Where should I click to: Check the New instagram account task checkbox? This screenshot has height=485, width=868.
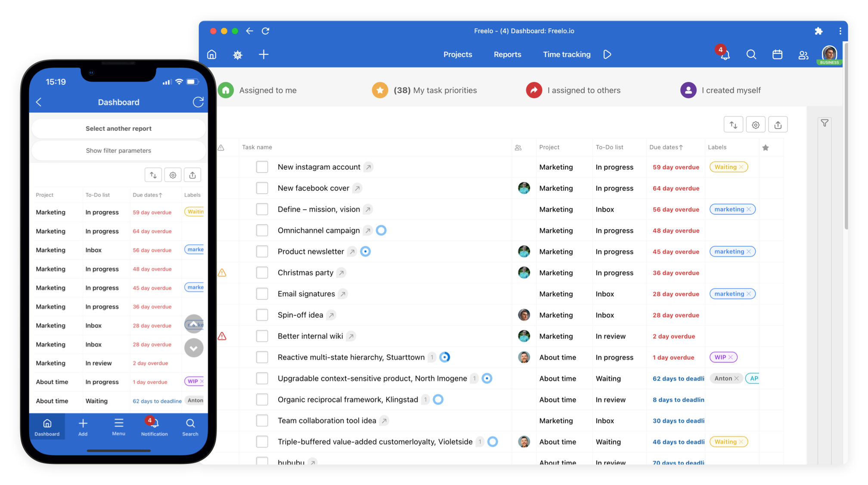point(262,167)
